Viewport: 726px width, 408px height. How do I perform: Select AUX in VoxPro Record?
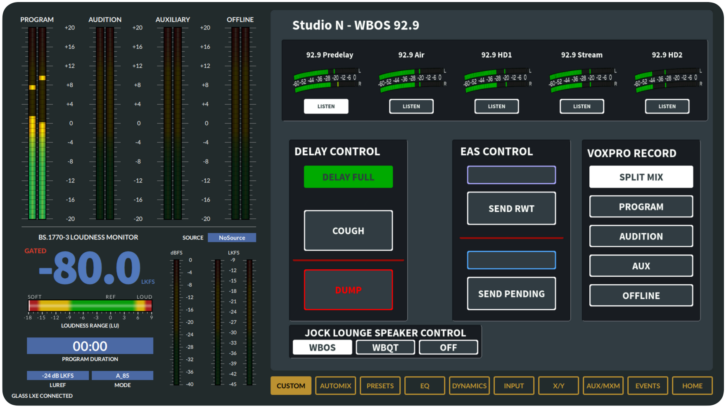coord(641,266)
